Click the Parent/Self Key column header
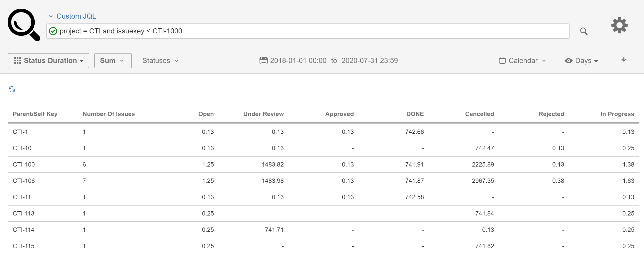 tap(35, 114)
